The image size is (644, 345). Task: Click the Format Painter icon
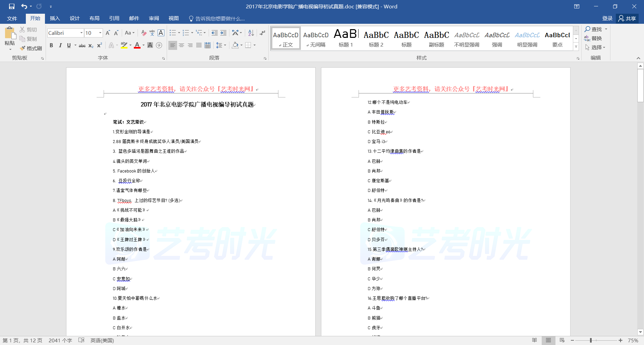(31, 48)
